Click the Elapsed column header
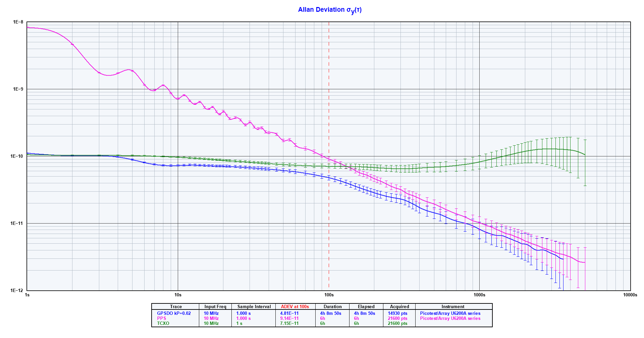The width and height of the screenshot is (644, 338). pos(366,307)
